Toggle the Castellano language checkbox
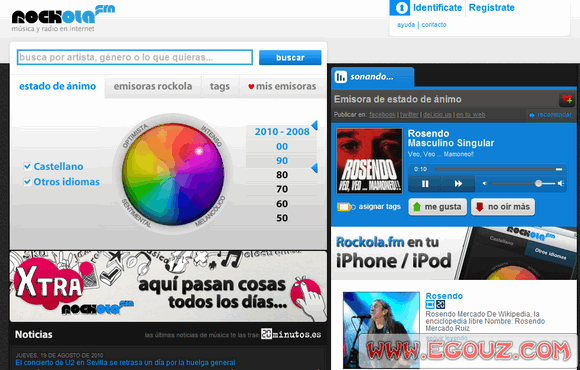The width and height of the screenshot is (580, 370). click(27, 166)
